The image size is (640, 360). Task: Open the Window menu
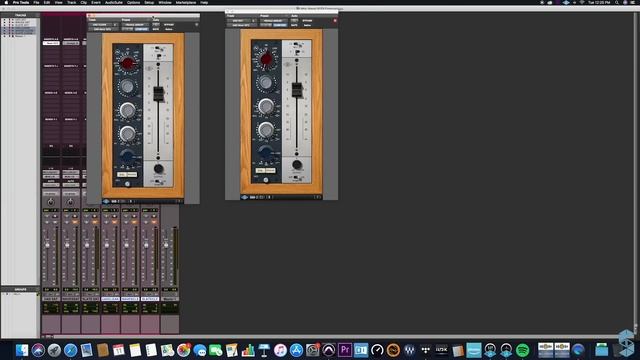(165, 2)
